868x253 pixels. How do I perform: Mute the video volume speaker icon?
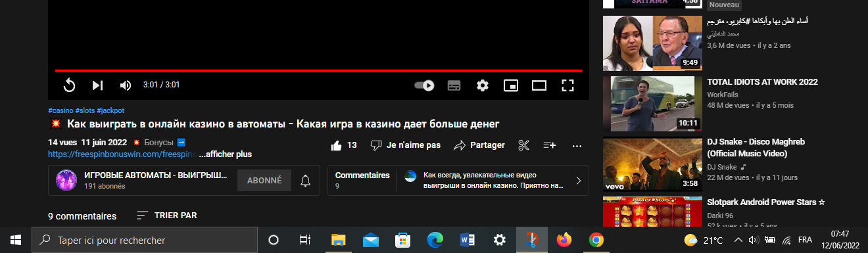click(x=126, y=85)
